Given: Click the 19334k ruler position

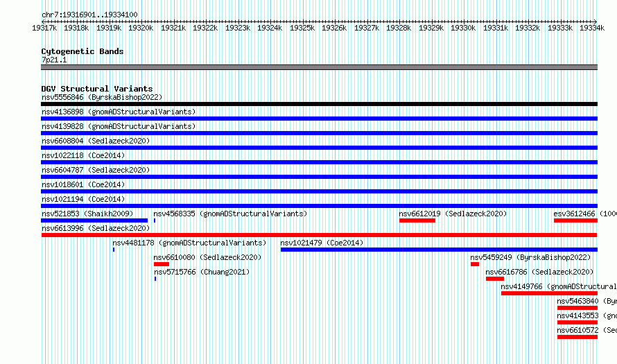Looking at the screenshot, I should [x=592, y=28].
